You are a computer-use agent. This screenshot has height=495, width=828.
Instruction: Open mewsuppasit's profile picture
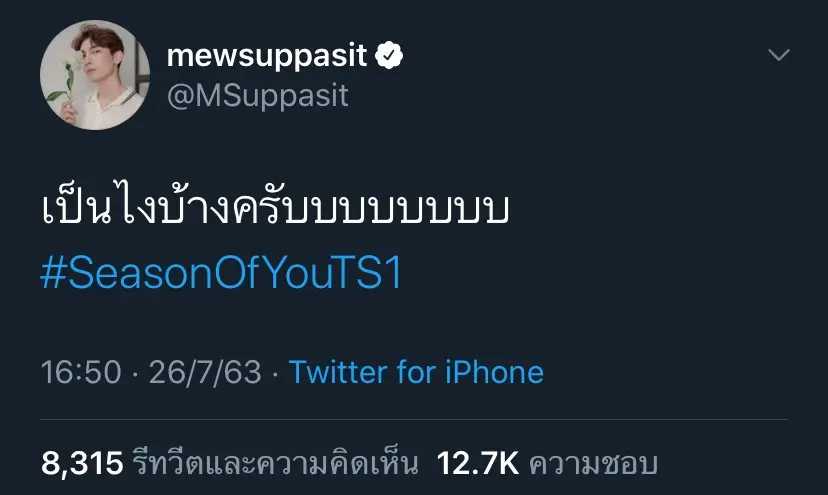pos(95,75)
